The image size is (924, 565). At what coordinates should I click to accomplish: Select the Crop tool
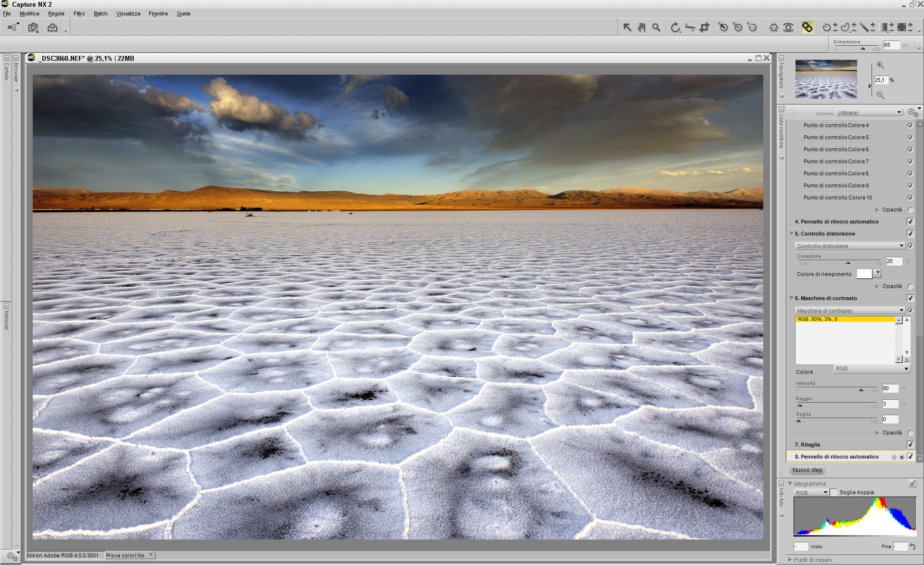point(705,27)
